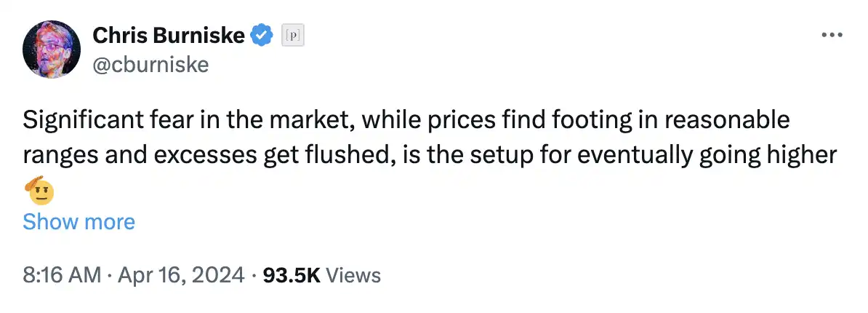868x313 pixels.
Task: Open the @cburniske handle link
Action: [150, 65]
